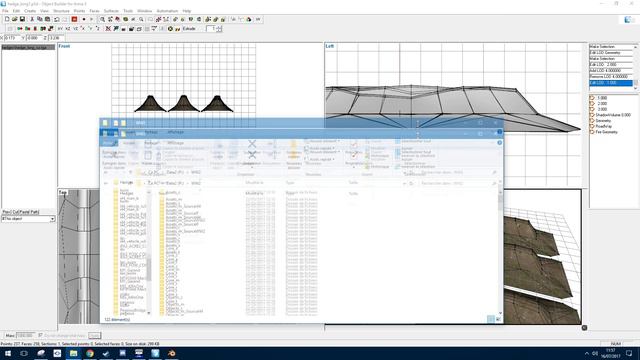Click the Explorer window vertical scrollbar

500,253
